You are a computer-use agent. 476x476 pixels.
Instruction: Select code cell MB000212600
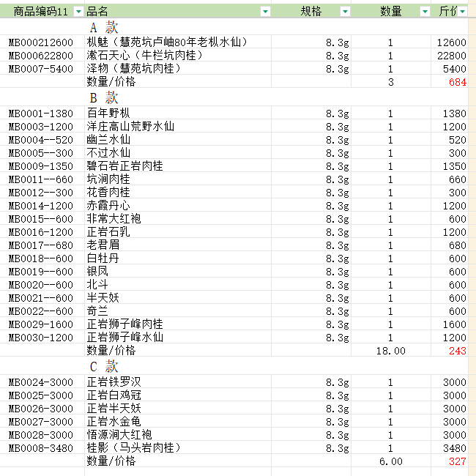pyautogui.click(x=42, y=42)
